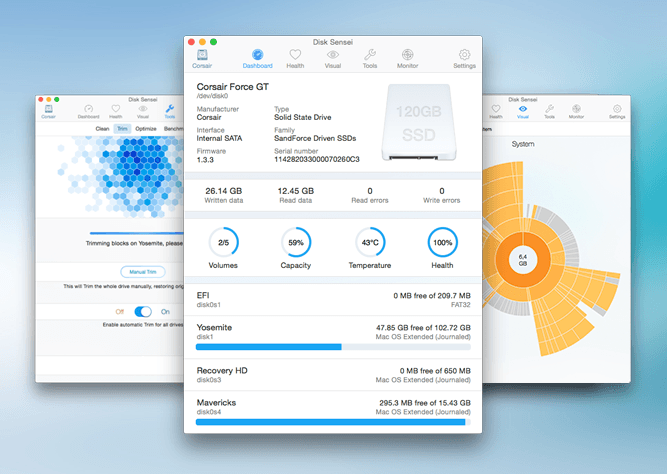Open the Corsair drive selector icon

coord(202,55)
